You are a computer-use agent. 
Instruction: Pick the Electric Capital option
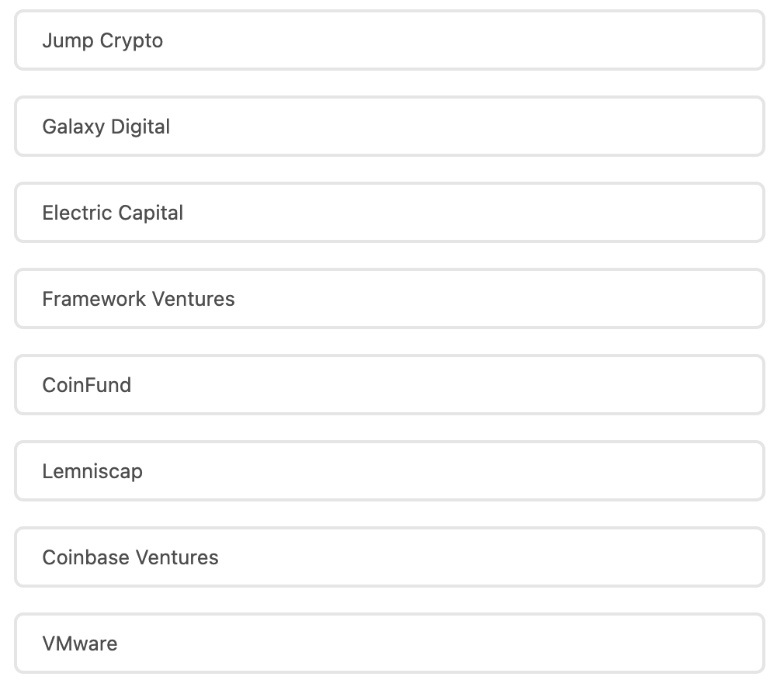[x=389, y=213]
